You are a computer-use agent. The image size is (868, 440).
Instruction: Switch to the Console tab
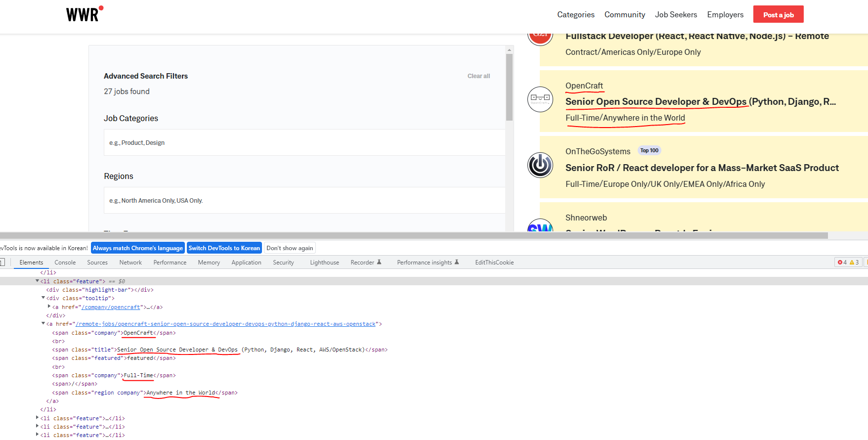(x=65, y=263)
